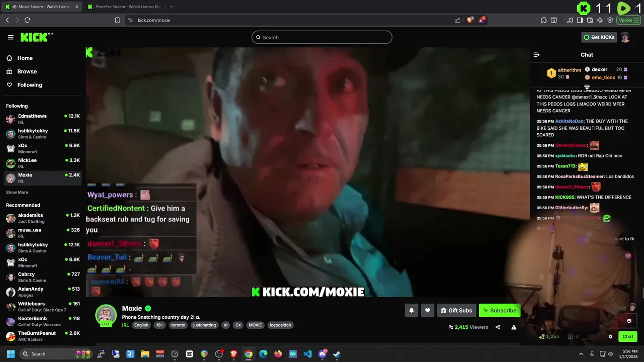Open Leo AI sparkle icon
Screen dimensions: 644x362
(x=600, y=20)
